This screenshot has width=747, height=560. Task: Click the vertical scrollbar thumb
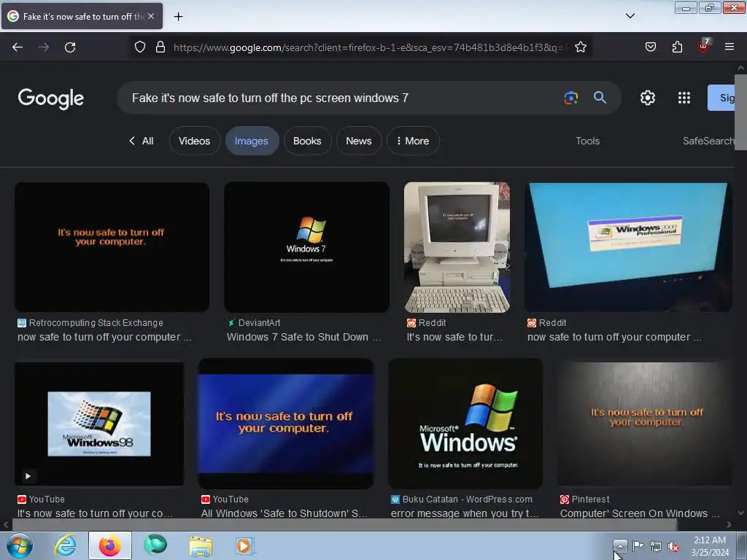[740, 112]
